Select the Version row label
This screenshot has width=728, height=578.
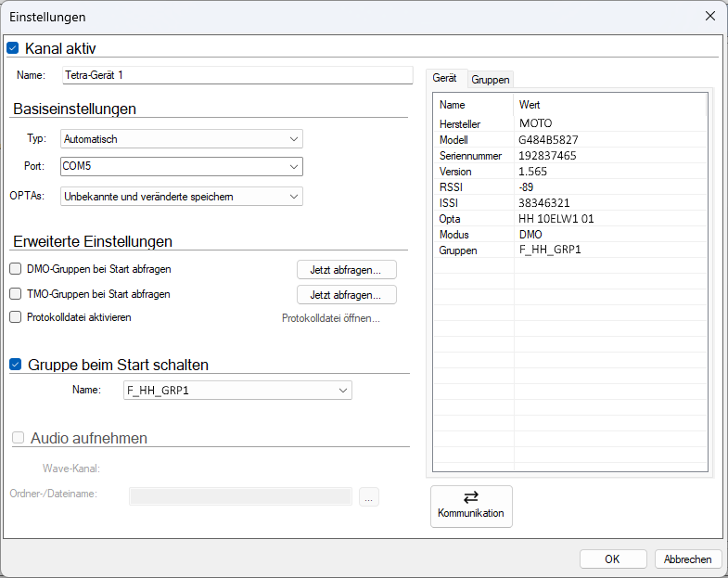(x=455, y=172)
